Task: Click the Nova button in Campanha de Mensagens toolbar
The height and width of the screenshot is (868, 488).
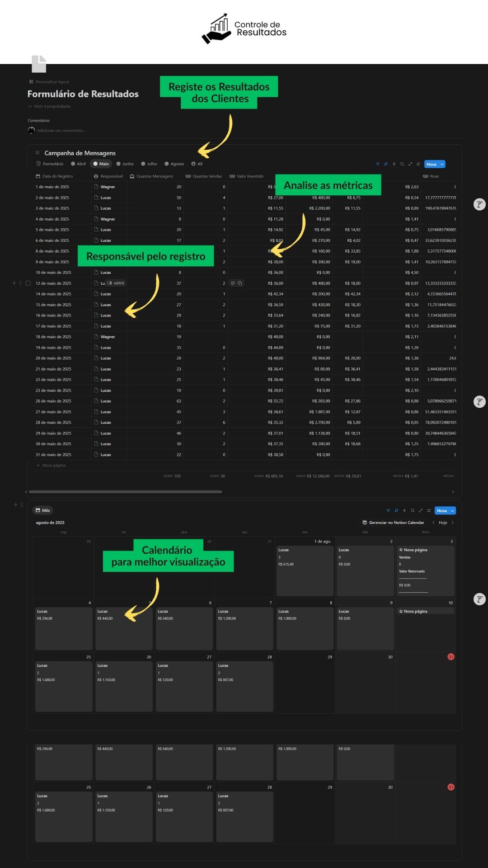Action: tap(432, 164)
